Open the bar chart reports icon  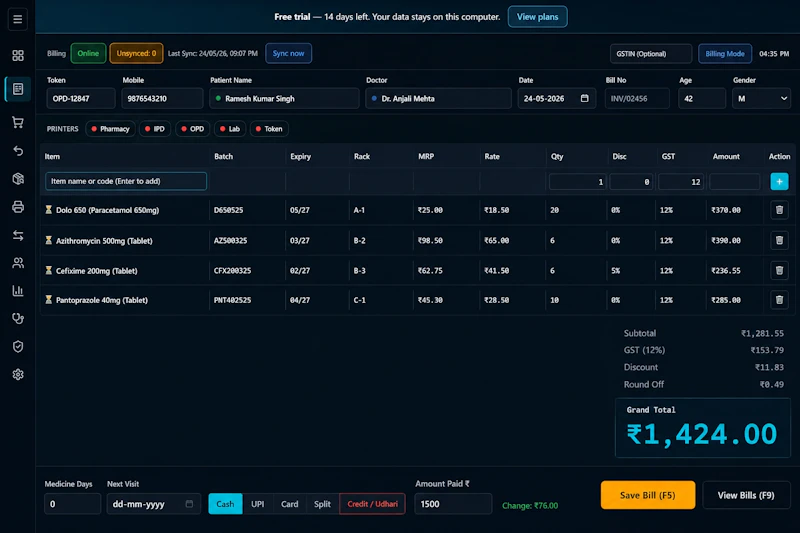(x=18, y=291)
